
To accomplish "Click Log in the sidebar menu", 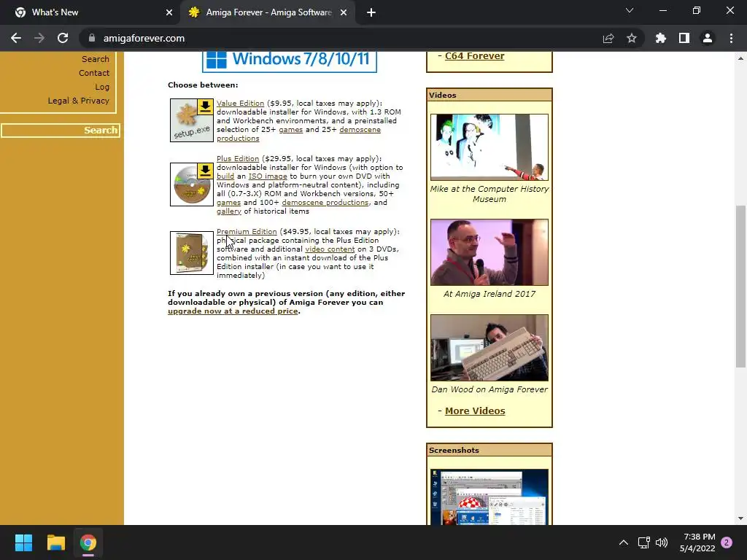I will [102, 87].
